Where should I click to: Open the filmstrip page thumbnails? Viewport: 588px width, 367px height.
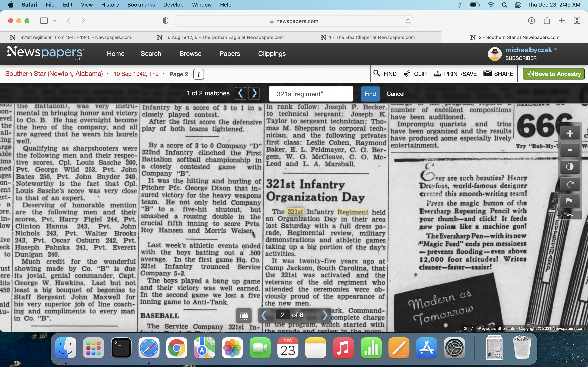coord(243,315)
